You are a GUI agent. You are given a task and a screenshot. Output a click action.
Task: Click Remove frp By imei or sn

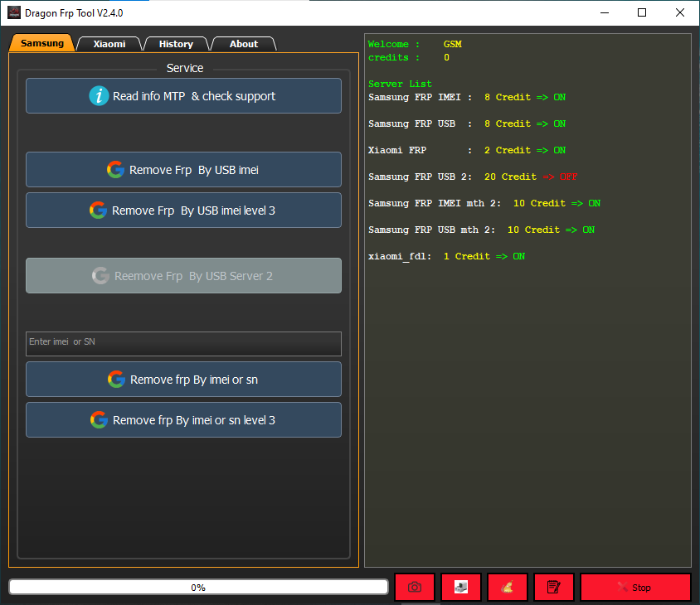pyautogui.click(x=183, y=379)
